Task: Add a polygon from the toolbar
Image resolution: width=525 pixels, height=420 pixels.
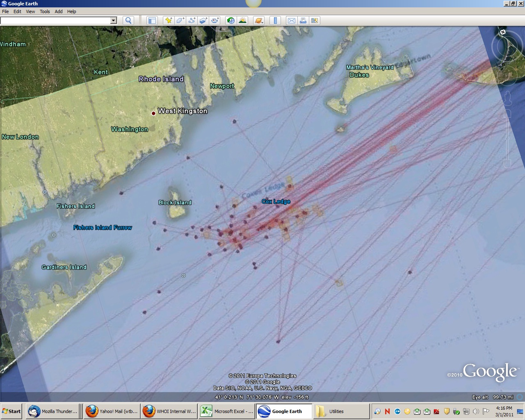Action: tap(180, 21)
